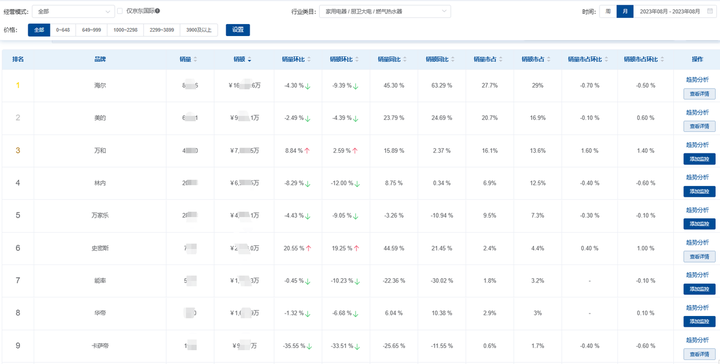Click the -12.00 % value in 林内 row
This screenshot has height=364, width=720.
coord(342,183)
